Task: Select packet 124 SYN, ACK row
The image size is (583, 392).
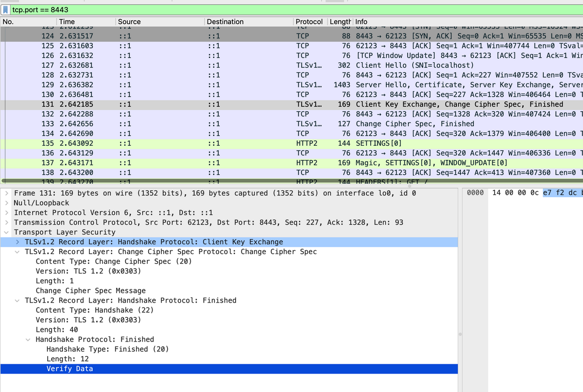Action: point(291,36)
